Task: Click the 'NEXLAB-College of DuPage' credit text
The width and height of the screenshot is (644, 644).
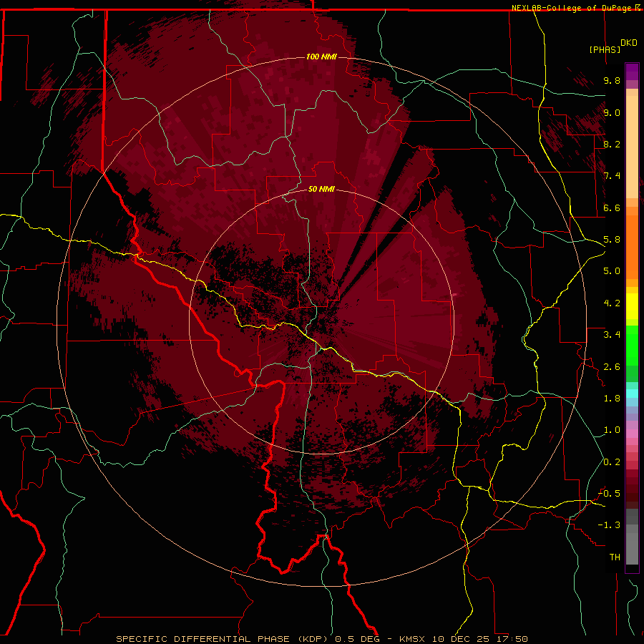Action: click(571, 8)
